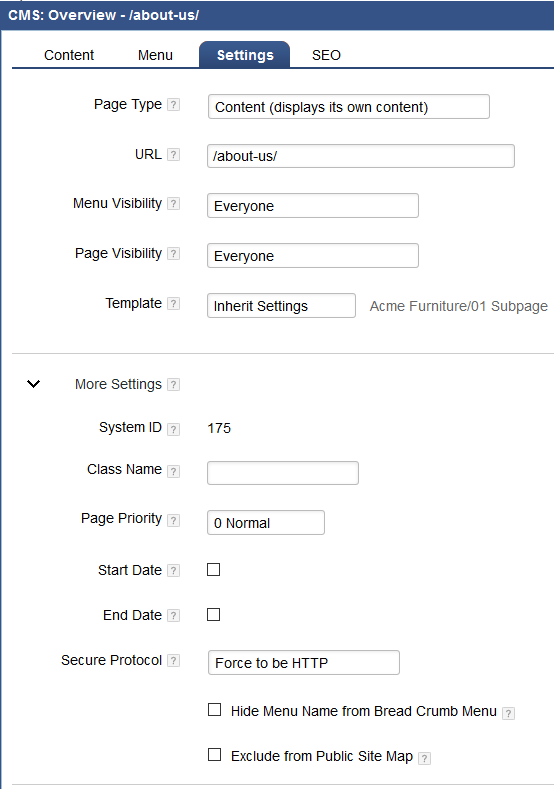Toggle Exclude from Public Site Map
Image resolution: width=554 pixels, height=789 pixels.
pos(214,754)
